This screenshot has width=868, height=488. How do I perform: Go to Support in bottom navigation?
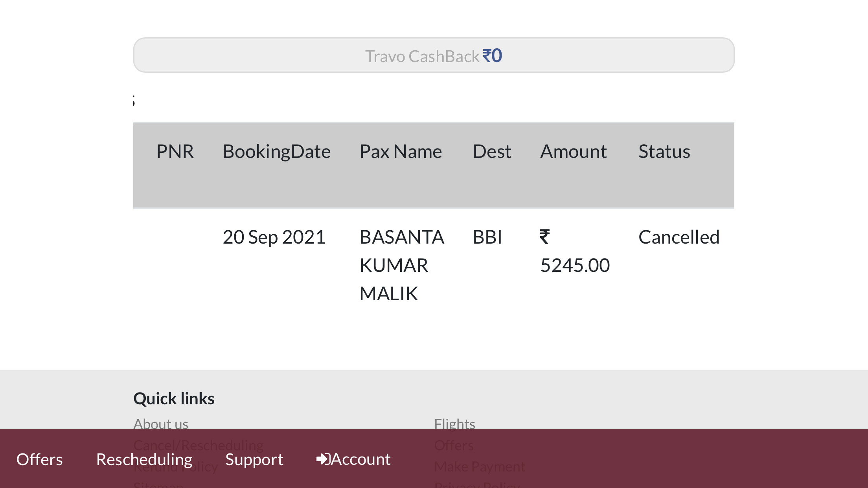point(254,459)
